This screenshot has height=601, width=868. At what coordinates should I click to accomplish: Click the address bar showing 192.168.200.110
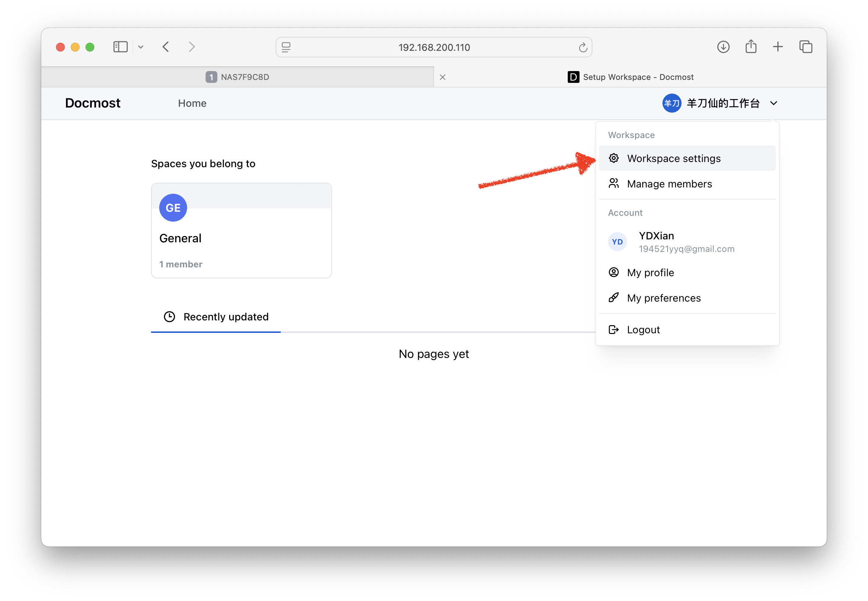pos(434,47)
